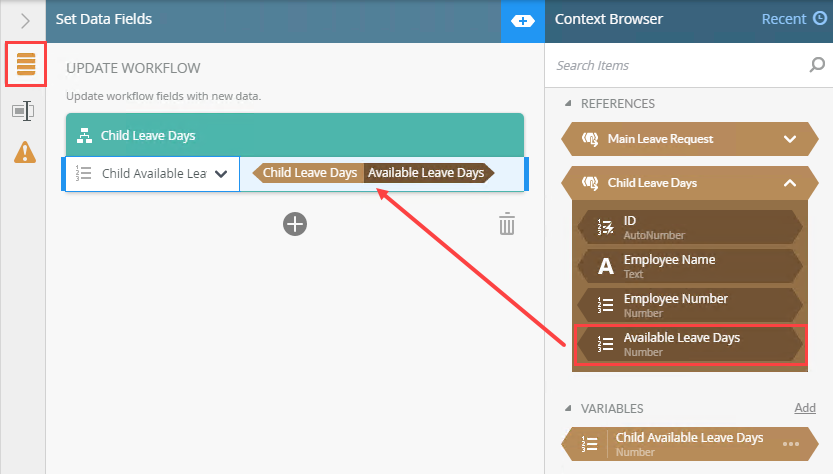Open the errors tab warning icon
833x474 pixels.
click(x=25, y=152)
